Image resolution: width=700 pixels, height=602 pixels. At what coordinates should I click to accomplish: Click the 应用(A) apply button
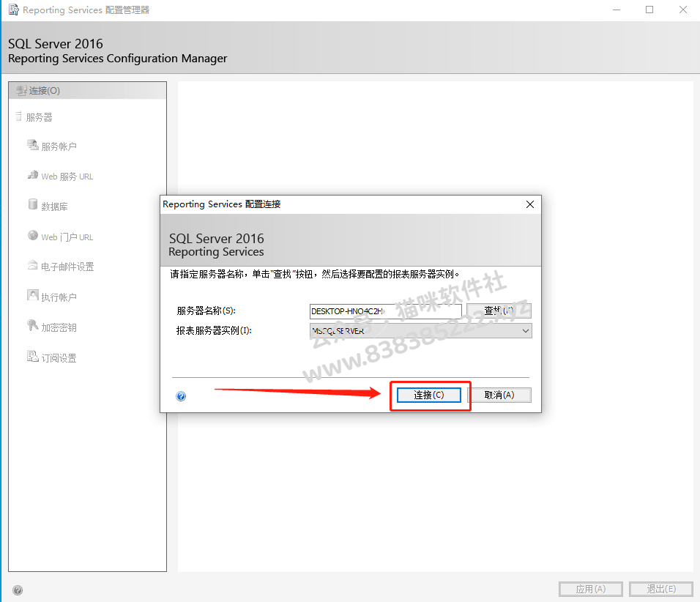pos(591,589)
